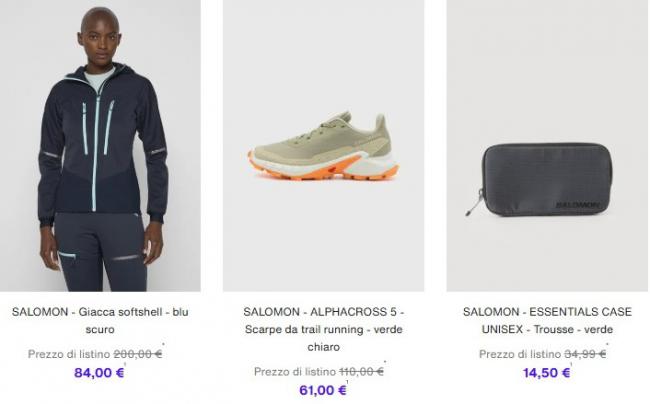Click the 'Scarpe da trail running - verde chiaro' text

323,338
